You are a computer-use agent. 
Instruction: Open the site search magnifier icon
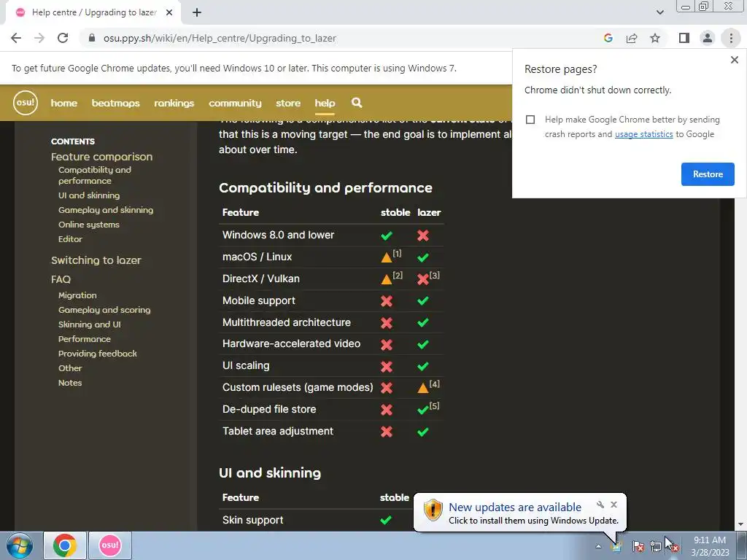point(357,102)
